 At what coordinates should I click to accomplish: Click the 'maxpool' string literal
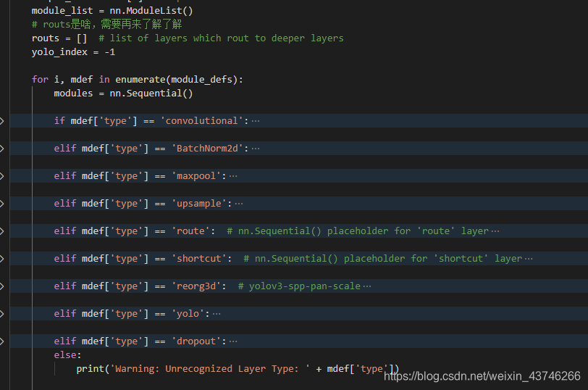pyautogui.click(x=196, y=176)
